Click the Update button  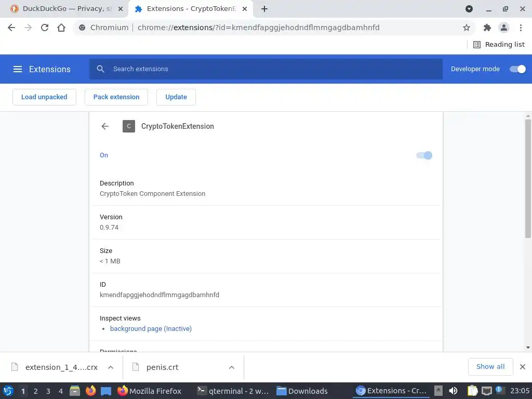pos(176,97)
